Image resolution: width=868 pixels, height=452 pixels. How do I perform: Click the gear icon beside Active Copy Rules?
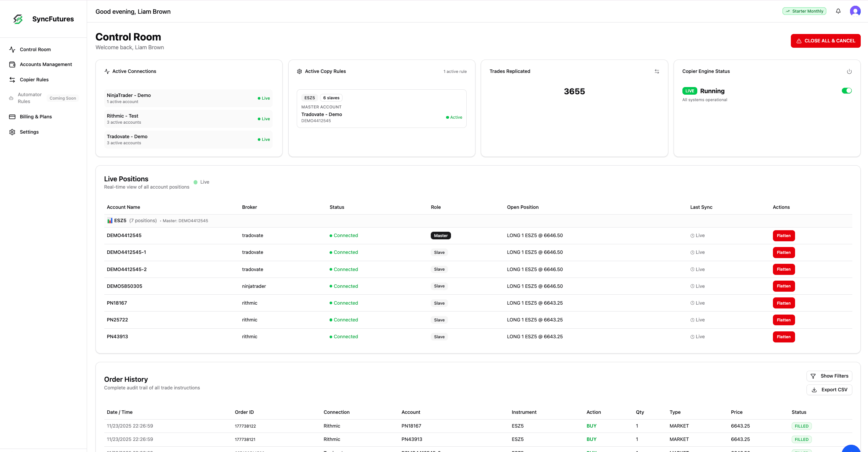[299, 71]
